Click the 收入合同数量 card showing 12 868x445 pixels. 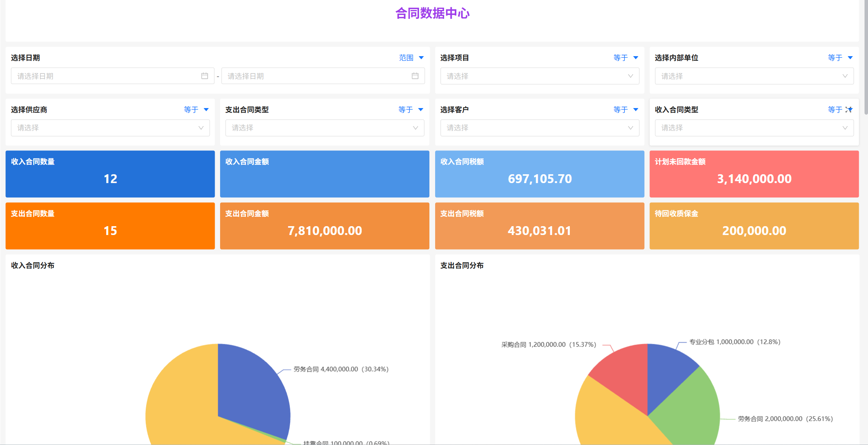[x=110, y=174]
